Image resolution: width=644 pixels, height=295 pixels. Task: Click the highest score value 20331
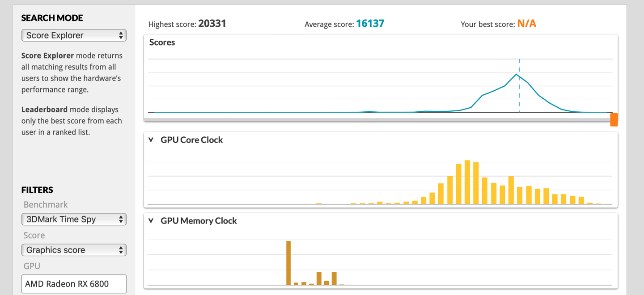[x=212, y=24]
